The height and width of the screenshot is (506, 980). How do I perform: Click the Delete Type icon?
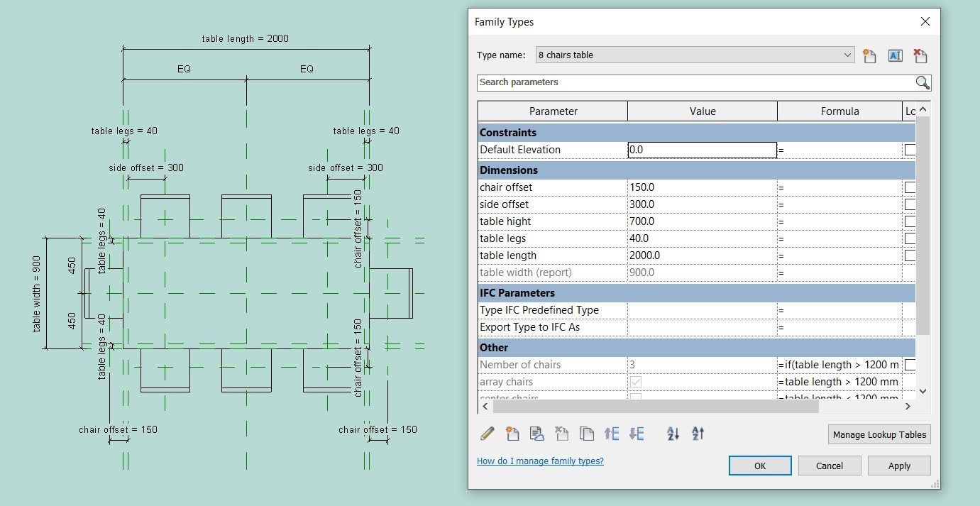(920, 56)
